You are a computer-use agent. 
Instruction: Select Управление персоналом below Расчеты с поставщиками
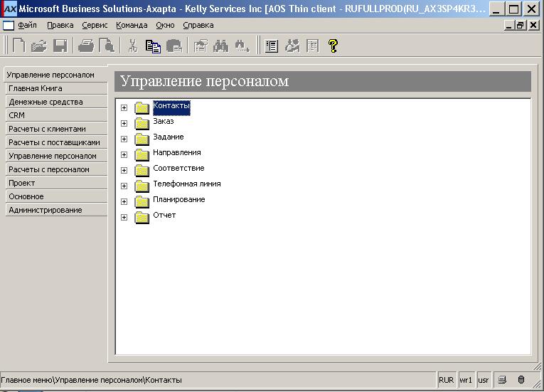point(56,157)
